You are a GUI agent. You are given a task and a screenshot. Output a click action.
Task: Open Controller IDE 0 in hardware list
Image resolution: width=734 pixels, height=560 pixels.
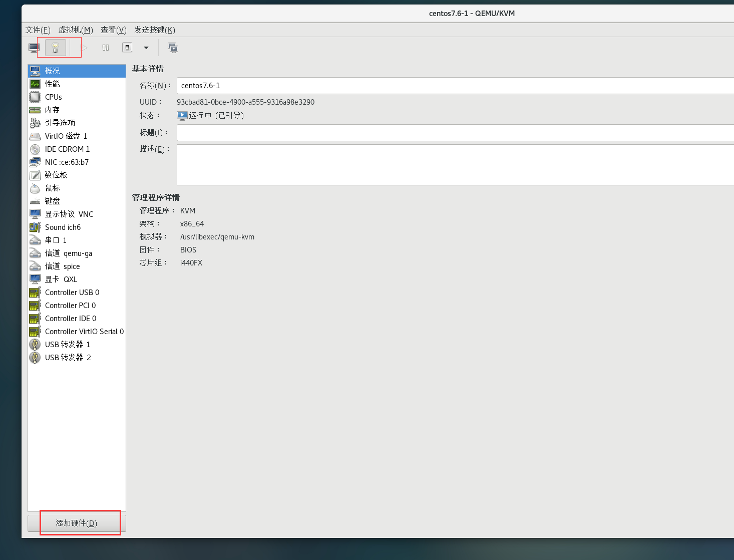click(x=77, y=319)
